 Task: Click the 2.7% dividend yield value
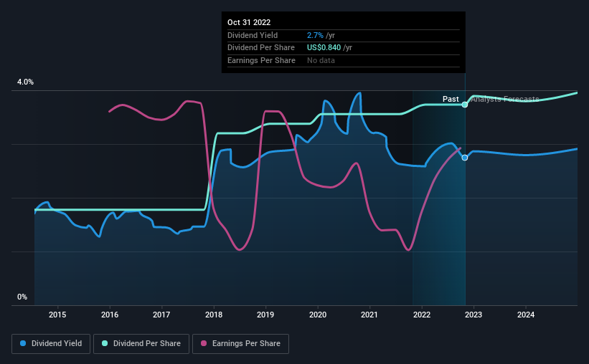pyautogui.click(x=315, y=35)
